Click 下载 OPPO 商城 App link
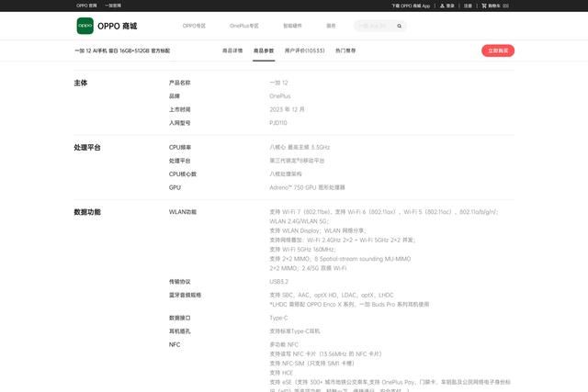The width and height of the screenshot is (588, 392). (411, 6)
